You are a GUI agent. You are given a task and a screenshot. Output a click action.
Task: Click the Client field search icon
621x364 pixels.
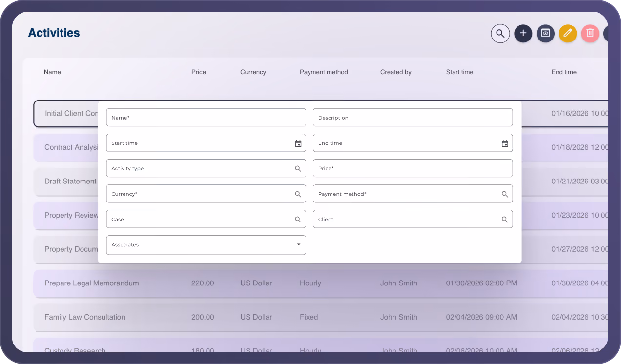[x=505, y=220]
